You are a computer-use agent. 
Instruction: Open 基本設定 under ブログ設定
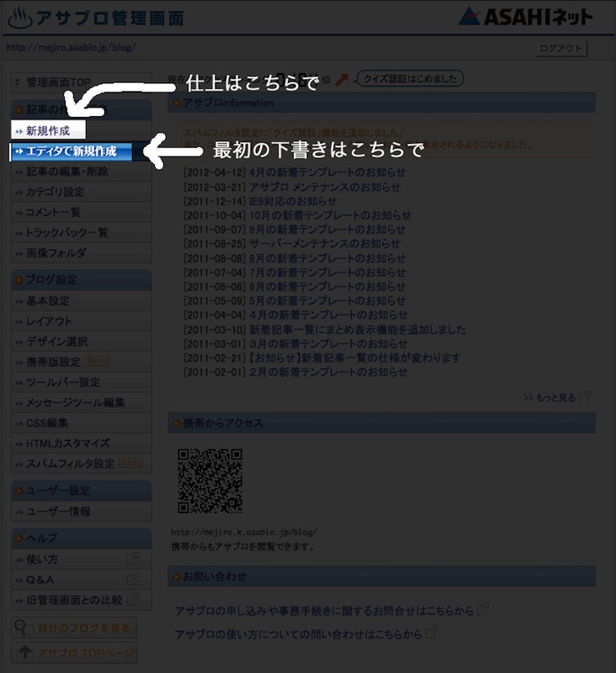[82, 300]
